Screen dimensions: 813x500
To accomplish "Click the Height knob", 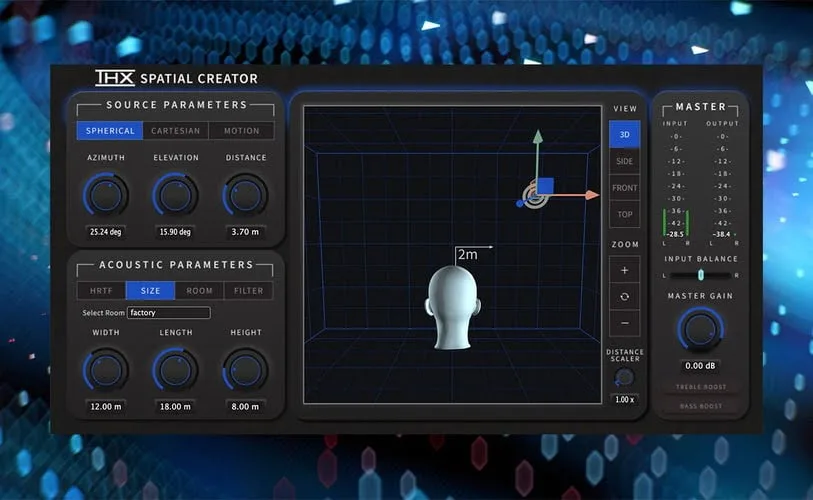I will point(245,370).
